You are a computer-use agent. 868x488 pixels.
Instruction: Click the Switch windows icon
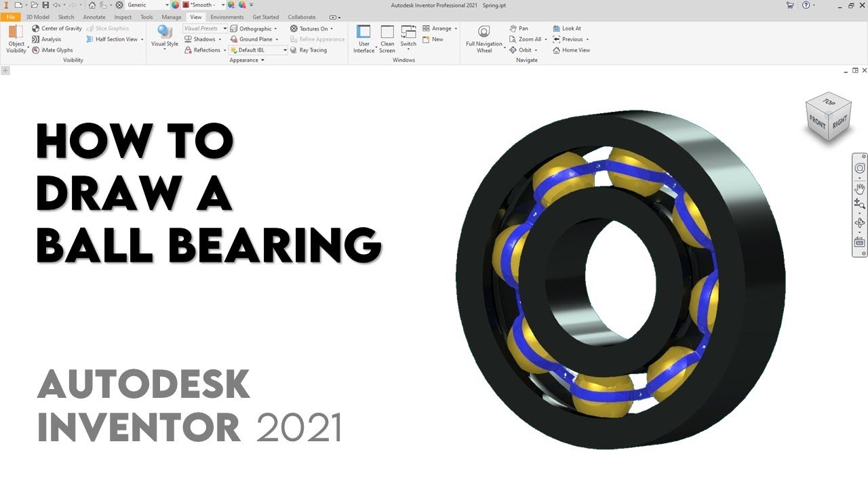pos(408,32)
